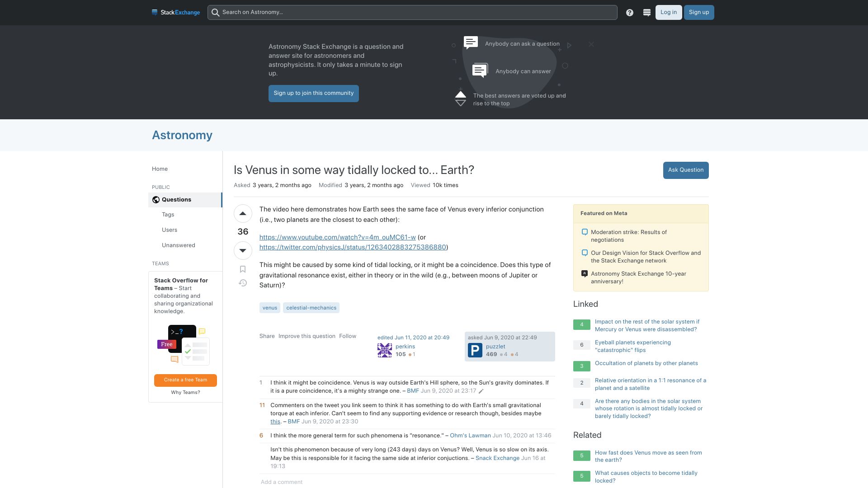Open the twitter physicsJ status link

click(x=353, y=247)
